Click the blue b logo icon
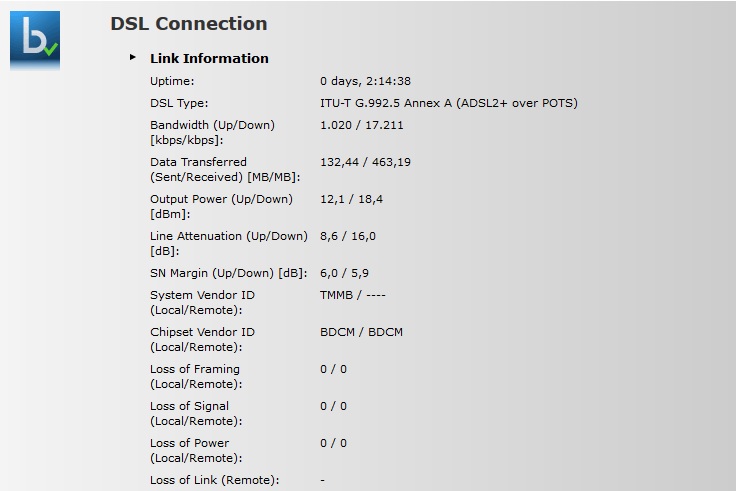This screenshot has width=736, height=491. 35,40
